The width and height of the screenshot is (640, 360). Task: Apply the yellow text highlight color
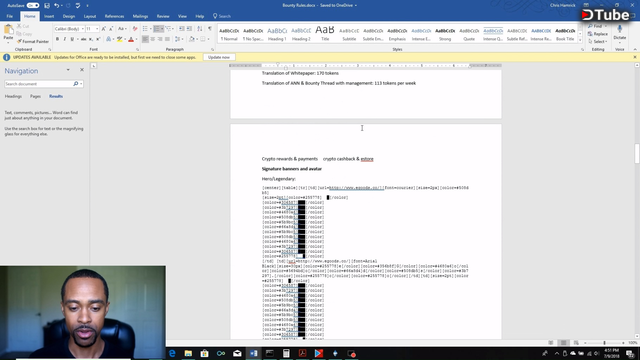pyautogui.click(x=119, y=39)
